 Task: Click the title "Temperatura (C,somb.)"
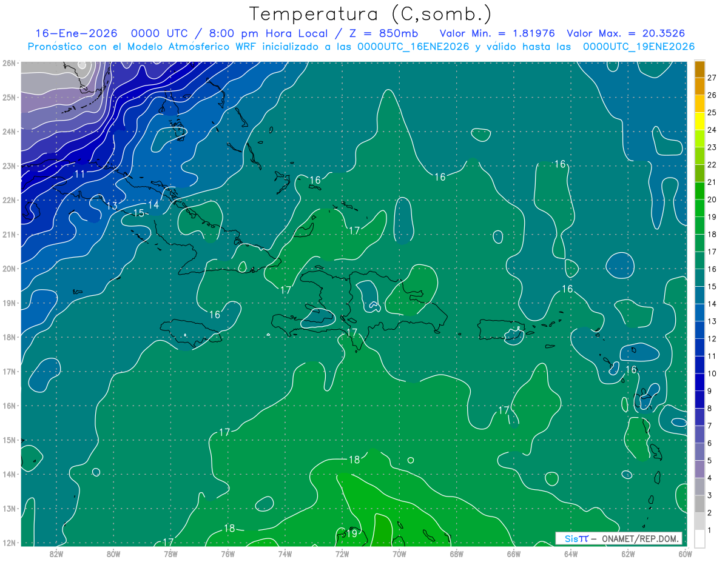pos(371,14)
